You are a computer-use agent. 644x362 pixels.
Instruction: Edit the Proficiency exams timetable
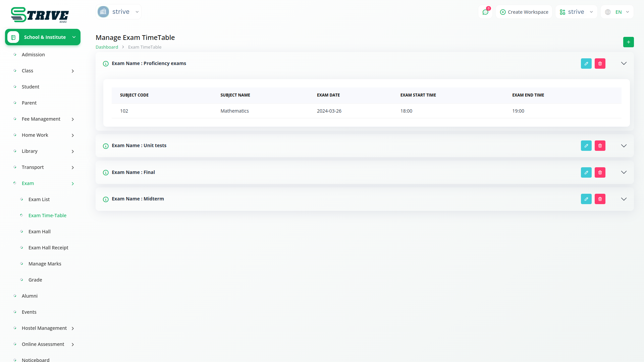[x=586, y=63]
